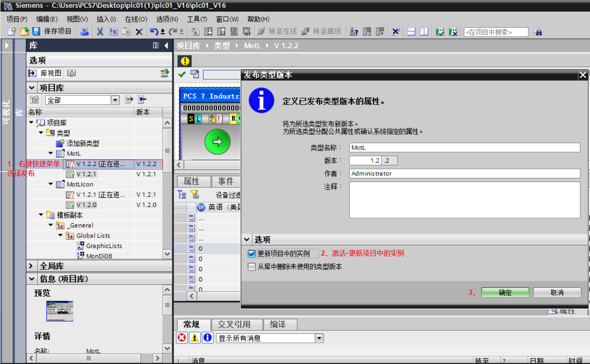The image size is (590, 364).
Task: Click the collapse-all icon beside 全部 filter
Action: pyautogui.click(x=142, y=100)
